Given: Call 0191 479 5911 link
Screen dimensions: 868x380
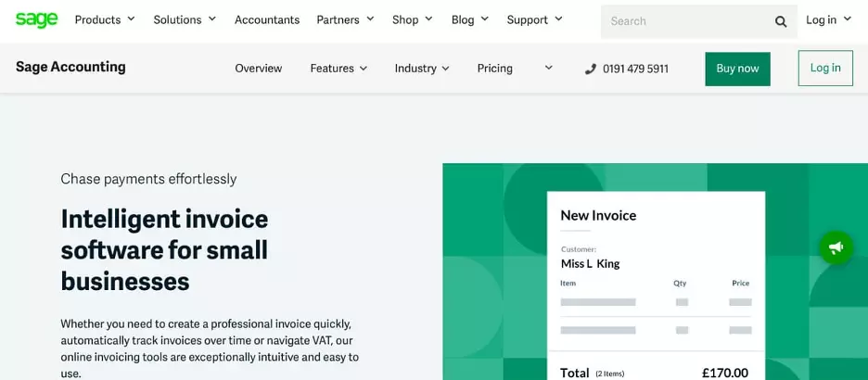Looking at the screenshot, I should [x=635, y=70].
